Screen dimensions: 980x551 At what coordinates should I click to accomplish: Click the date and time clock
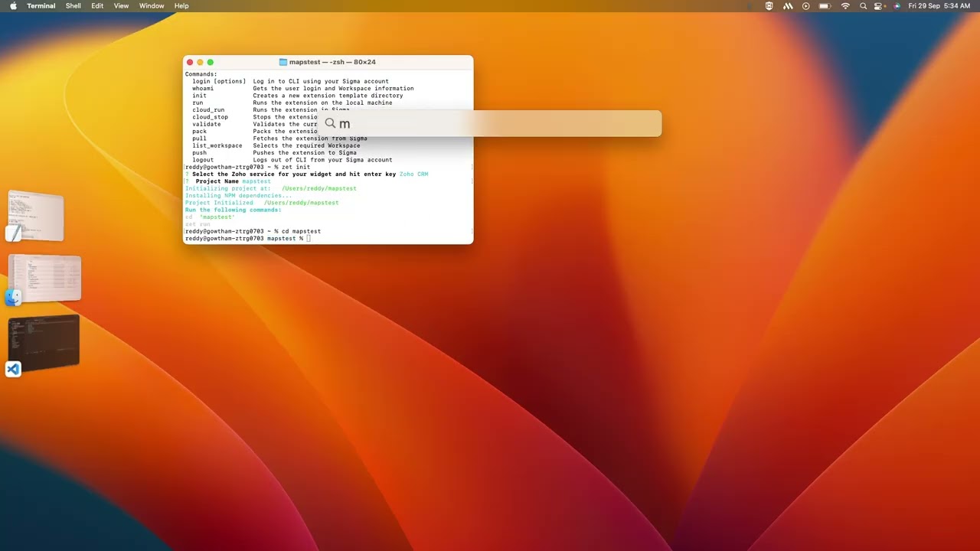pyautogui.click(x=939, y=5)
